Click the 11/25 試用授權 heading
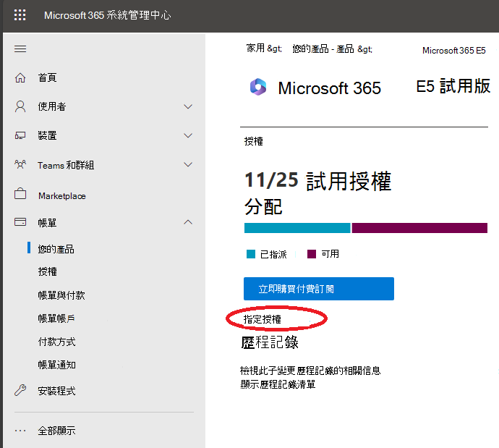The height and width of the screenshot is (448, 499). (x=318, y=181)
